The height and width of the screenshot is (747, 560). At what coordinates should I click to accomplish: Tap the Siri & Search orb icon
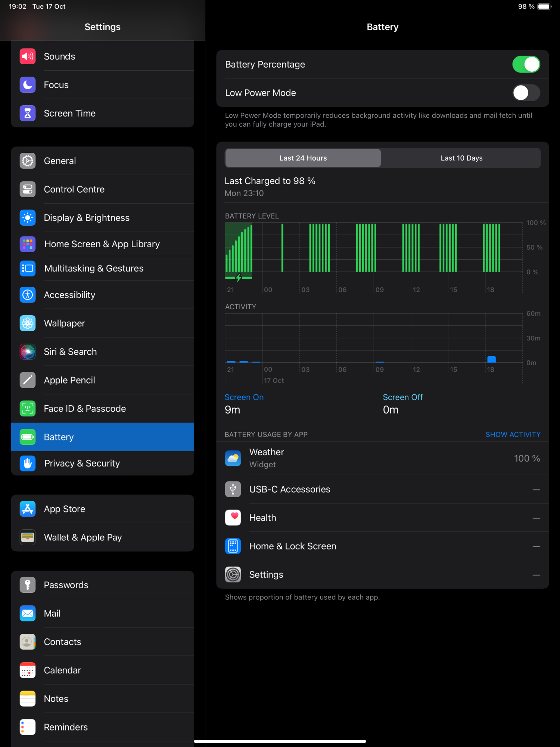click(x=28, y=351)
